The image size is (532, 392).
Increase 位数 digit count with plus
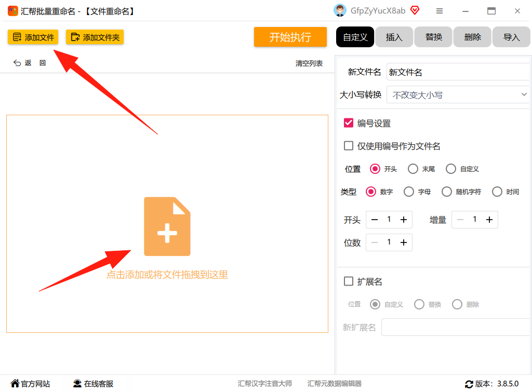click(403, 242)
